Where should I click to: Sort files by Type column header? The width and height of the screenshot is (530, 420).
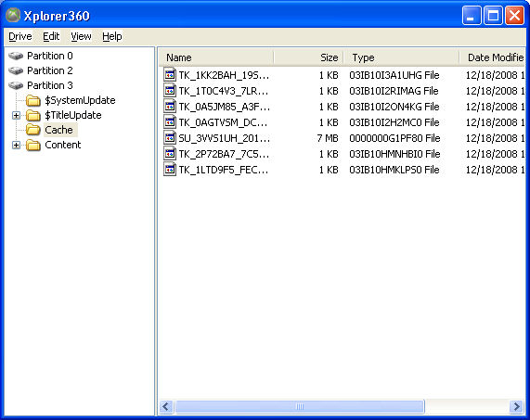click(x=401, y=57)
